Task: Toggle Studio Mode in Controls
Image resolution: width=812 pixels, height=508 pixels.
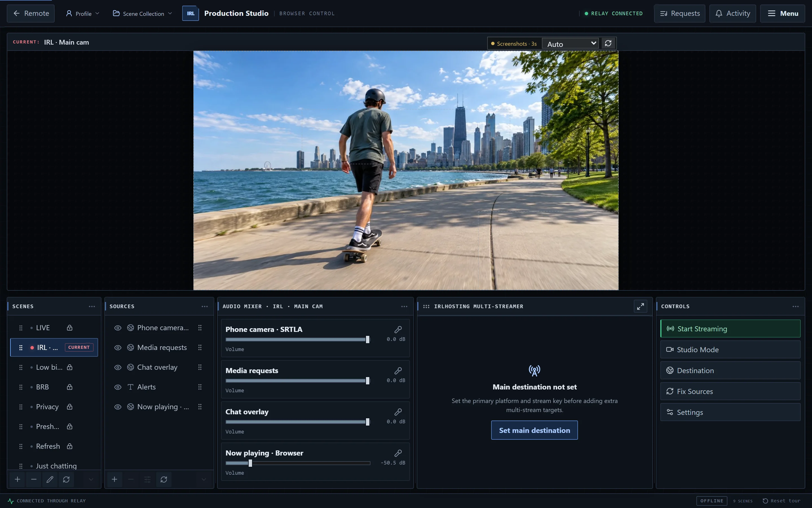Action: (730, 349)
